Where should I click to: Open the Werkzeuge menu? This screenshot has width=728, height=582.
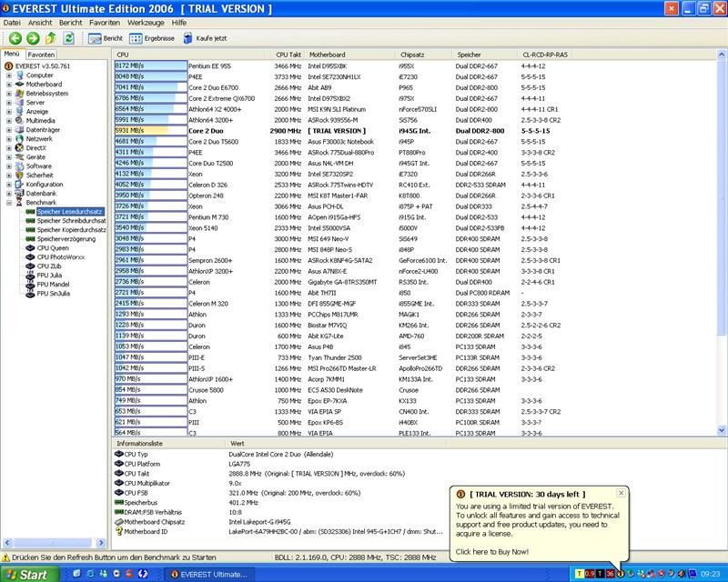(x=146, y=23)
